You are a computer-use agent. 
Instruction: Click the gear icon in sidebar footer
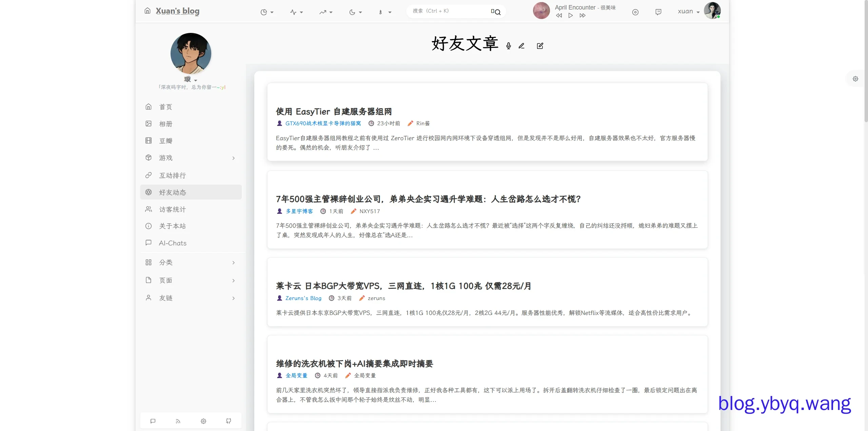click(203, 421)
